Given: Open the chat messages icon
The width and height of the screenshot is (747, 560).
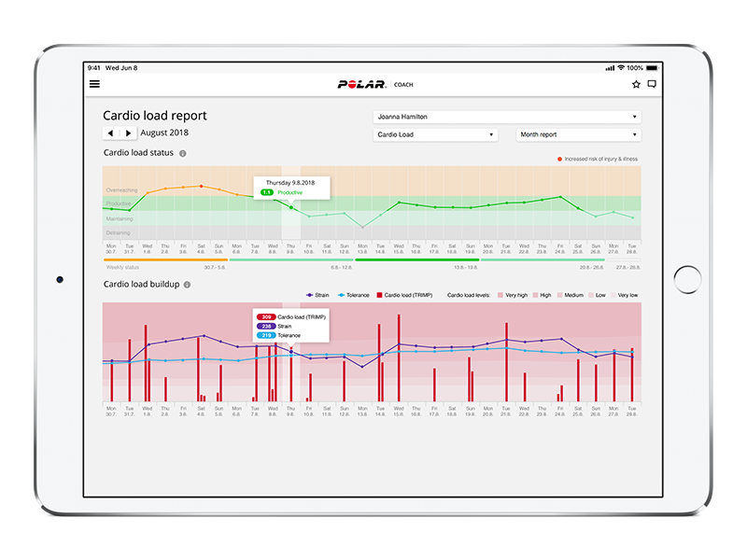Looking at the screenshot, I should pyautogui.click(x=652, y=84).
